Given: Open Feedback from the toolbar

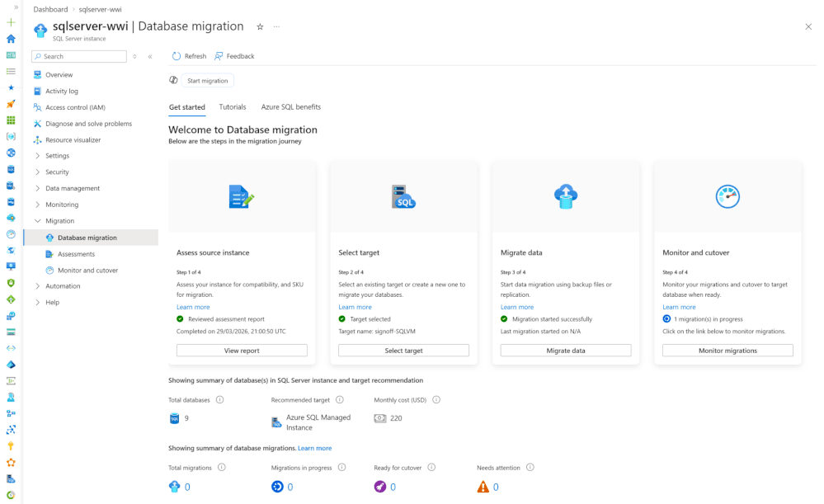Looking at the screenshot, I should click(234, 56).
